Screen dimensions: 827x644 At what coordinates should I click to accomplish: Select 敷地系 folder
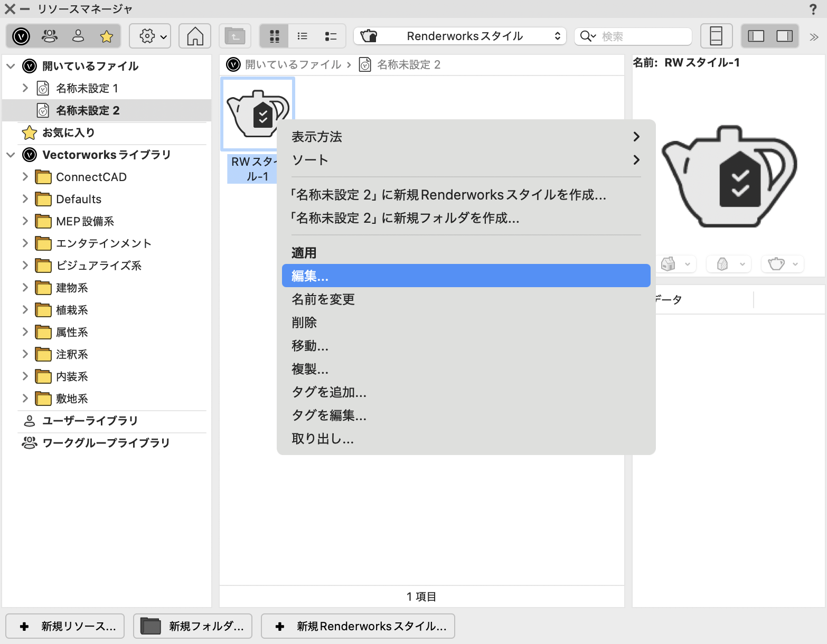click(x=72, y=399)
